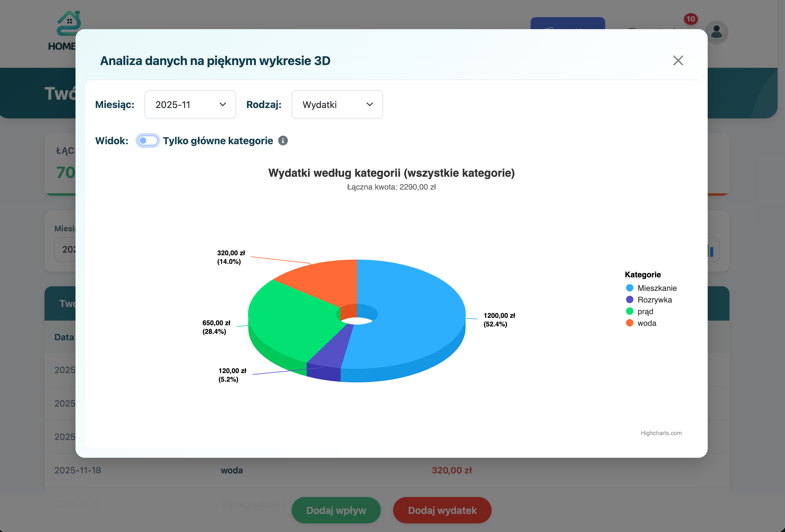Image resolution: width=785 pixels, height=532 pixels.
Task: Close the 3D chart analysis dialog
Action: pos(678,60)
